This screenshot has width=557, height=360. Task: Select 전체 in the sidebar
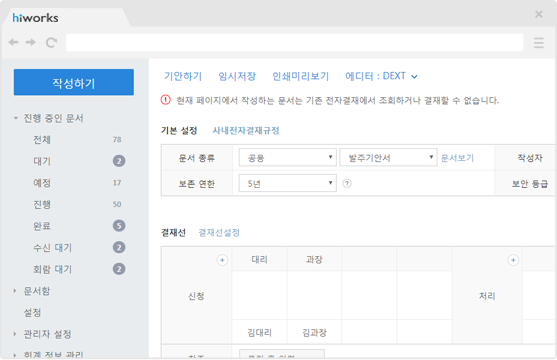click(42, 140)
